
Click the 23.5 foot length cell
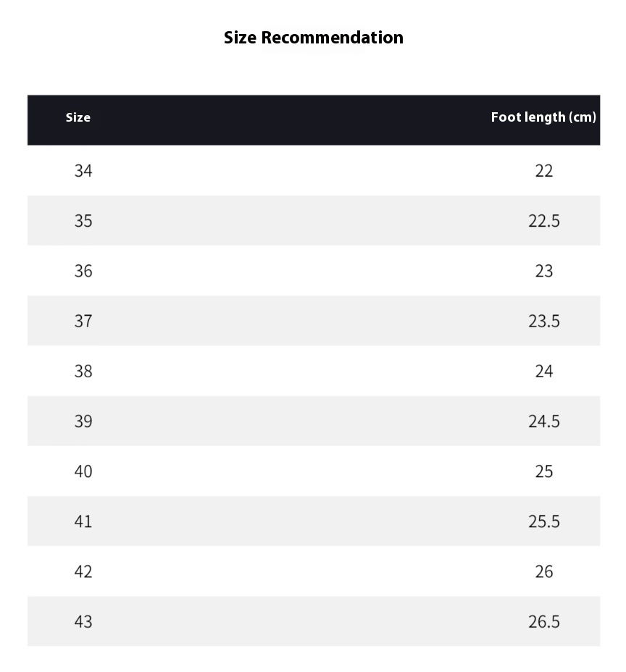click(543, 322)
